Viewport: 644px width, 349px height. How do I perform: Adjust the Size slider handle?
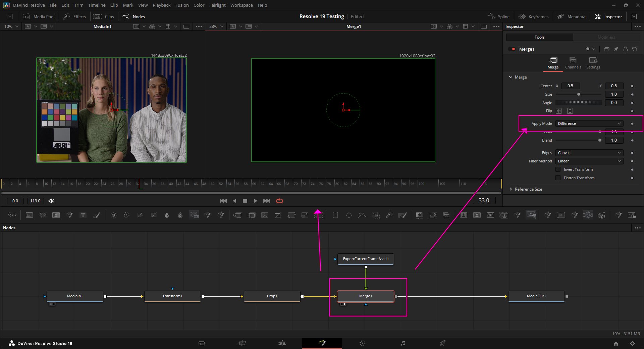[x=579, y=94]
